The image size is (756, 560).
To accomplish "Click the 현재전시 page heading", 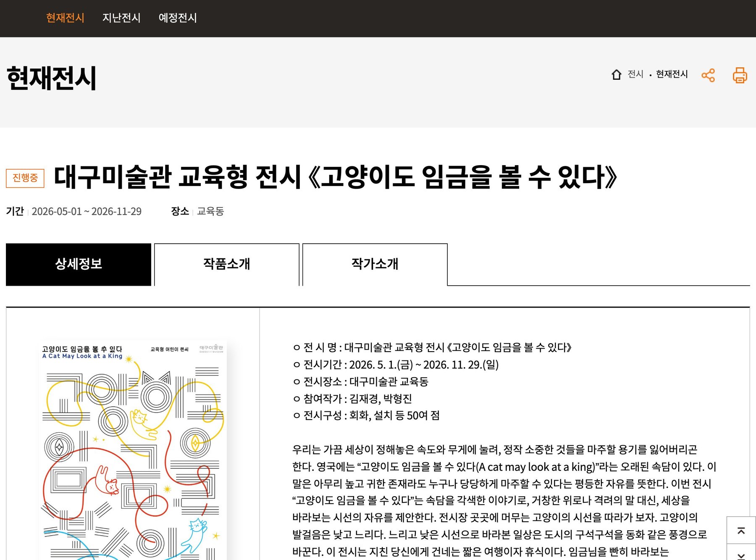I will point(52,78).
